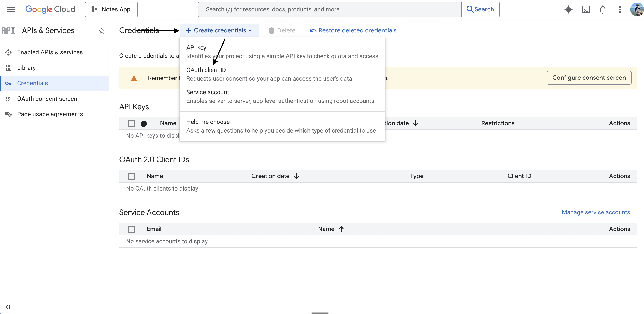The height and width of the screenshot is (314, 644).
Task: Click the OAuth Creation date down arrow
Action: tap(296, 176)
